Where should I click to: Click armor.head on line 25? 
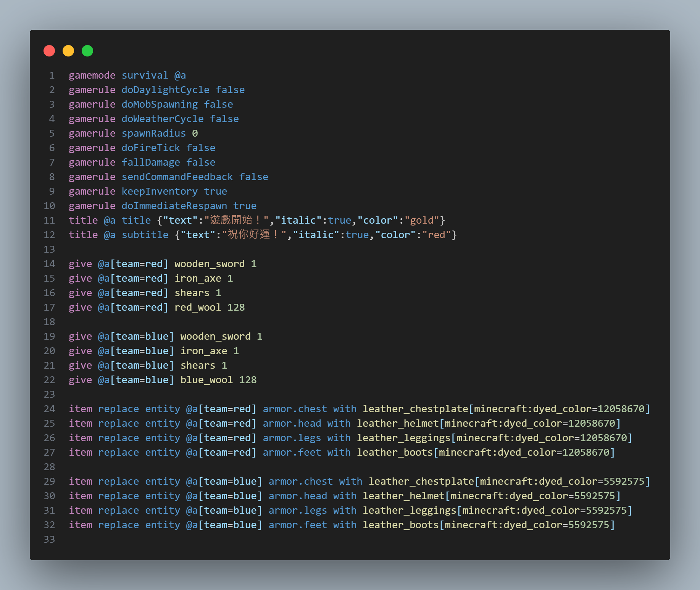tap(292, 424)
